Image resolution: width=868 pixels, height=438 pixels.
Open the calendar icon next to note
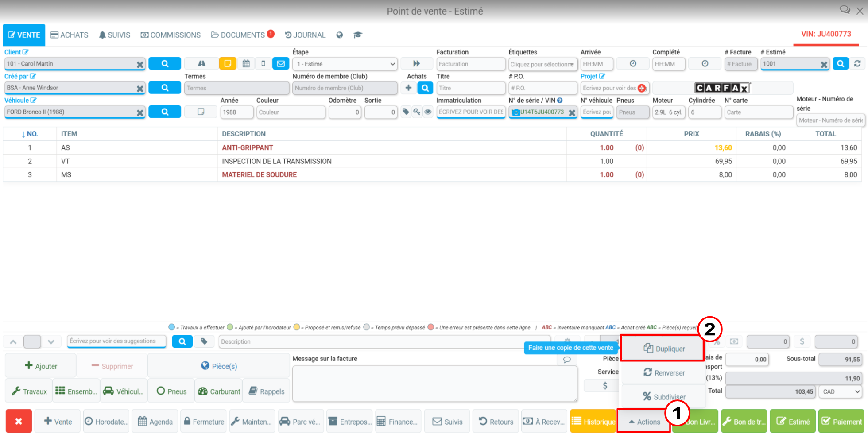click(x=246, y=64)
